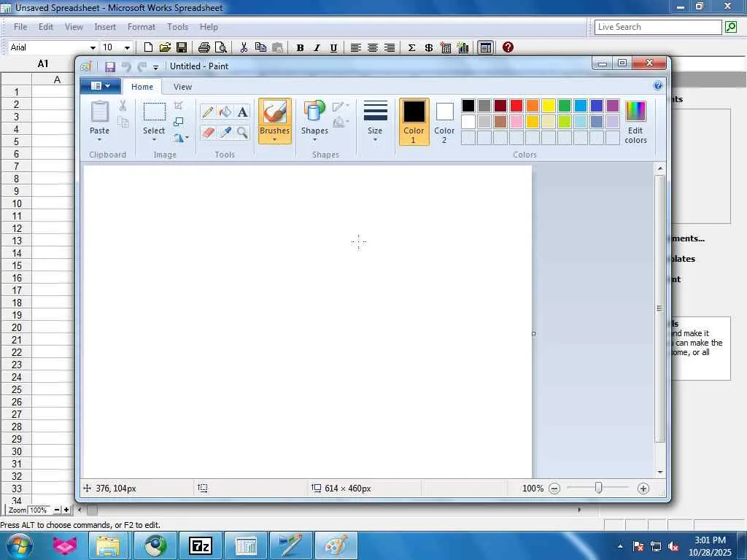Viewport: 747px width, 560px height.
Task: Click the Paint zoom in plus button
Action: click(643, 489)
